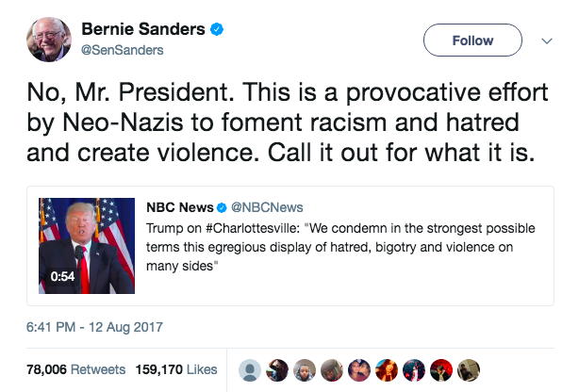Follow Bernie Sanders
The width and height of the screenshot is (579, 392).
(471, 41)
